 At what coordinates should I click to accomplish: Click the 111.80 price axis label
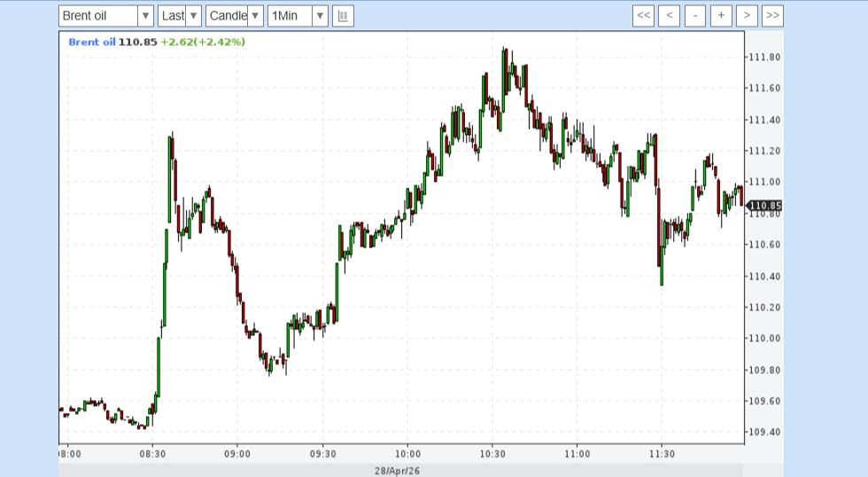tap(764, 57)
